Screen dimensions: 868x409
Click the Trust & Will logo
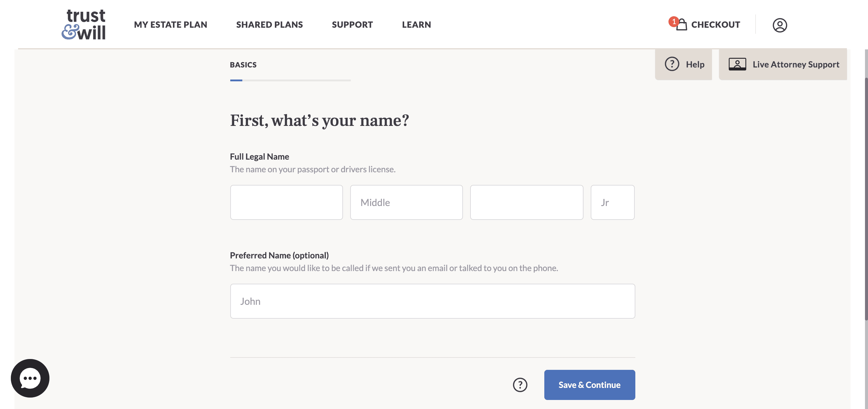pyautogui.click(x=83, y=25)
